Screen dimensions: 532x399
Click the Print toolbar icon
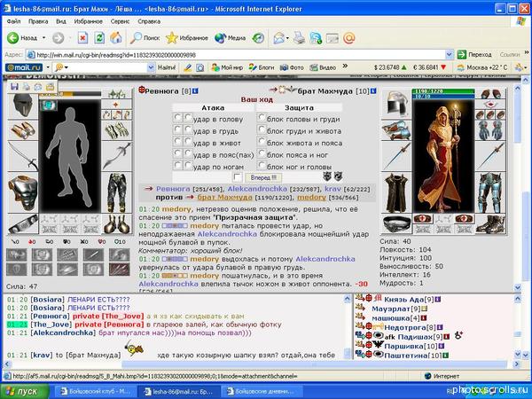tap(299, 37)
